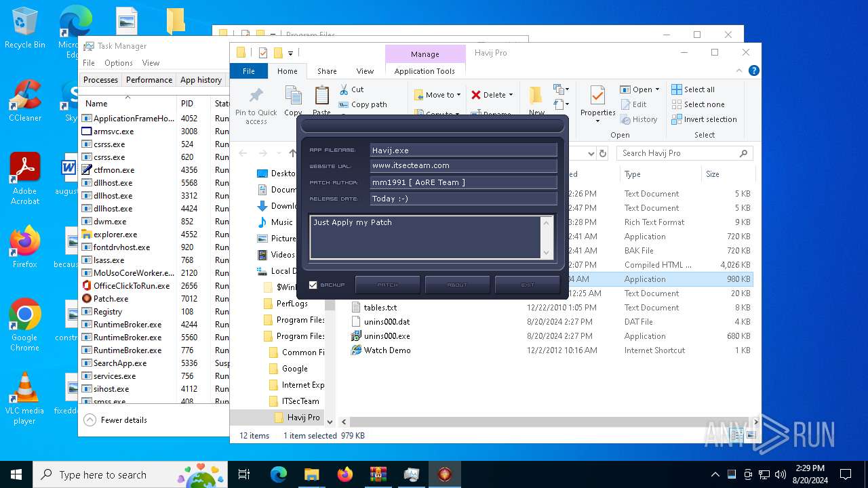Select the unins000.exe file

[387, 336]
